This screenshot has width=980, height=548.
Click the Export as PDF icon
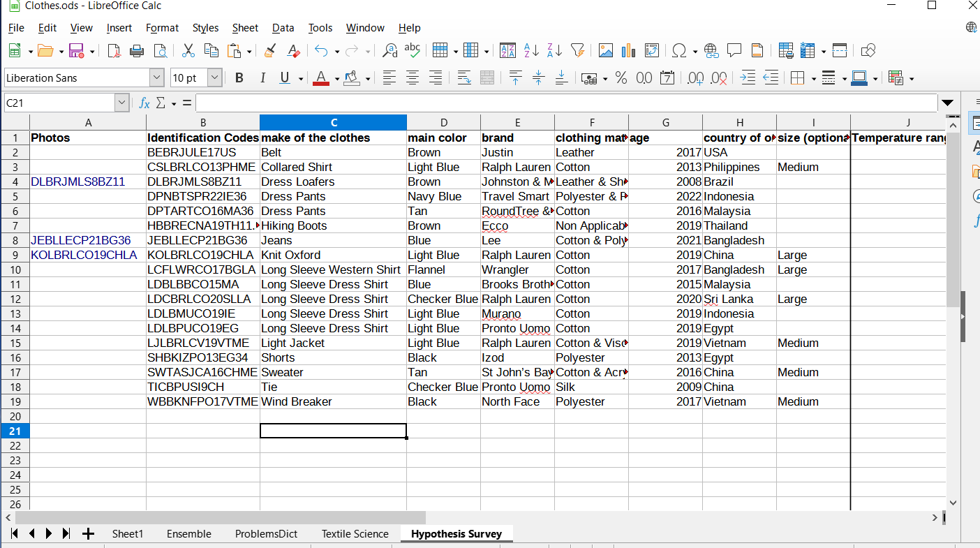114,50
